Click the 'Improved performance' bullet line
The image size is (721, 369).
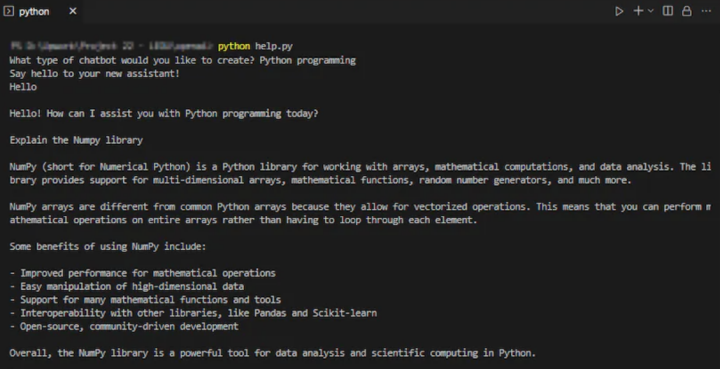pyautogui.click(x=143, y=273)
